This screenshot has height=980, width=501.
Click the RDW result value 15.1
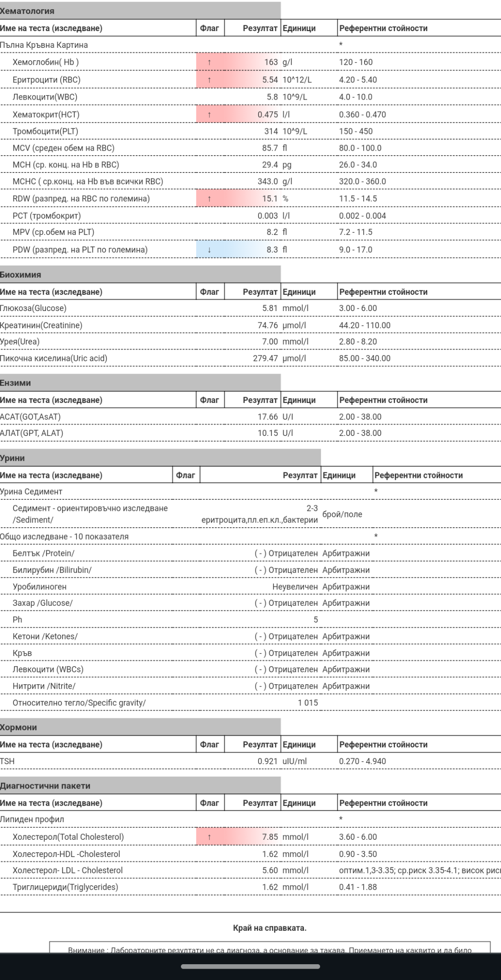point(270,199)
